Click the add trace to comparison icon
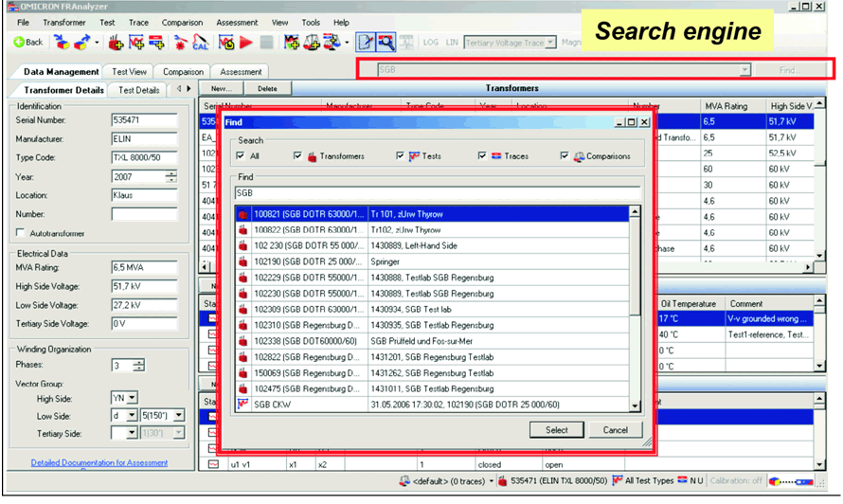 click(x=292, y=42)
